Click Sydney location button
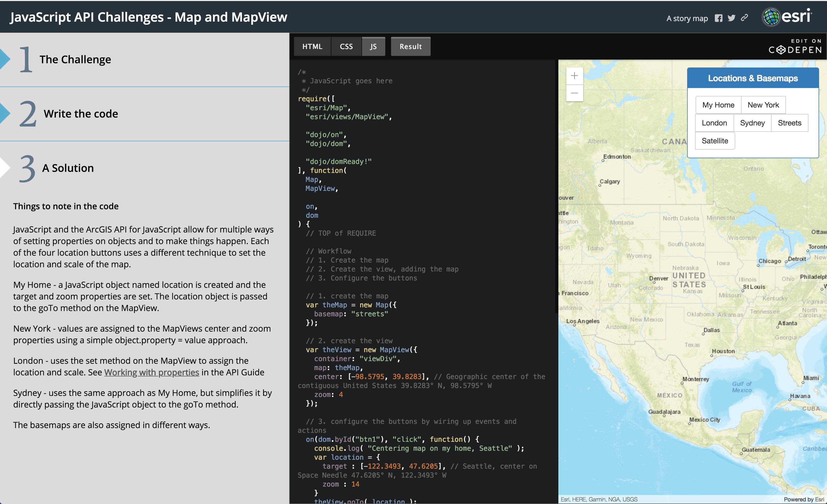This screenshot has width=827, height=504. 752,123
